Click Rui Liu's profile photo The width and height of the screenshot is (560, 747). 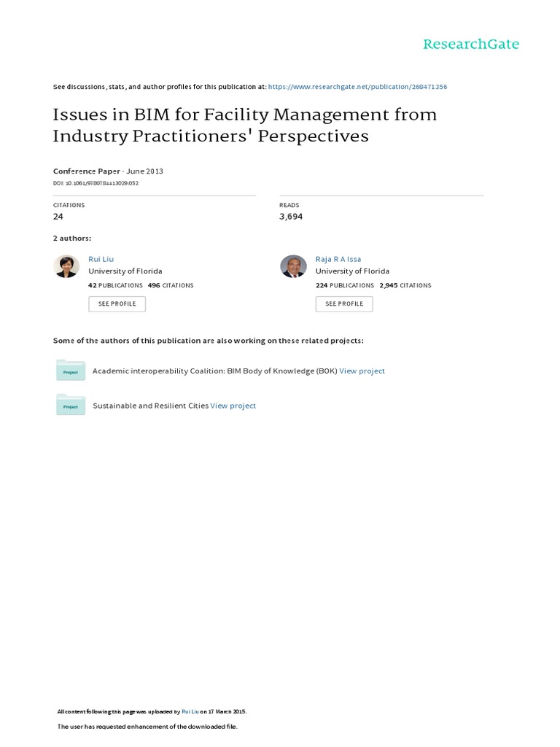(66, 266)
